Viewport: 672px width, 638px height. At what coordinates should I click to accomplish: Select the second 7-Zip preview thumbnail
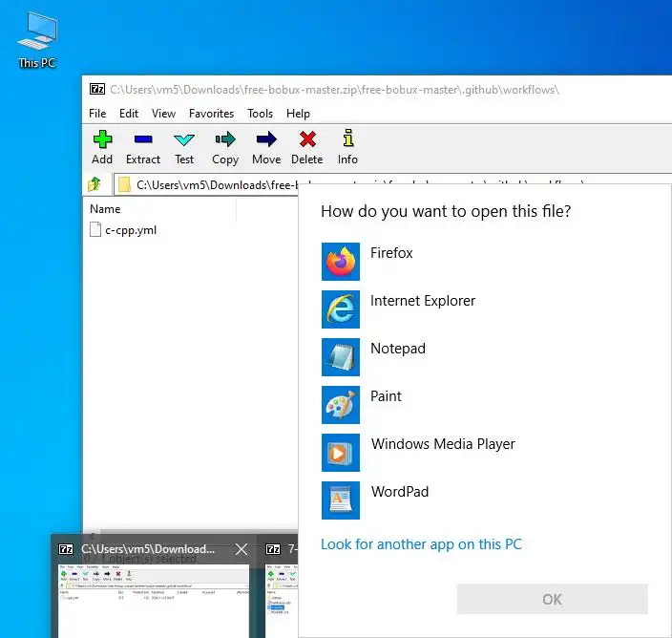[282, 601]
